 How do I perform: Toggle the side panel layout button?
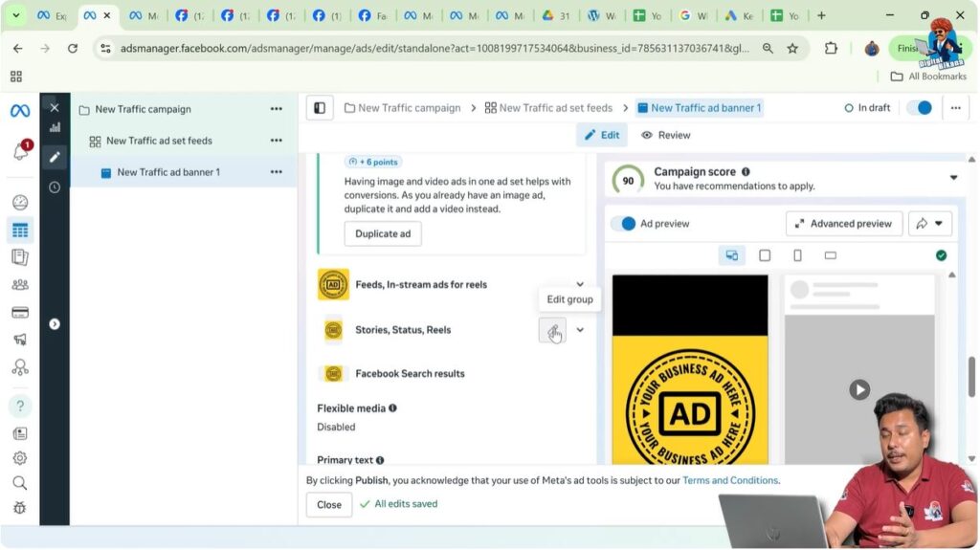click(x=320, y=108)
